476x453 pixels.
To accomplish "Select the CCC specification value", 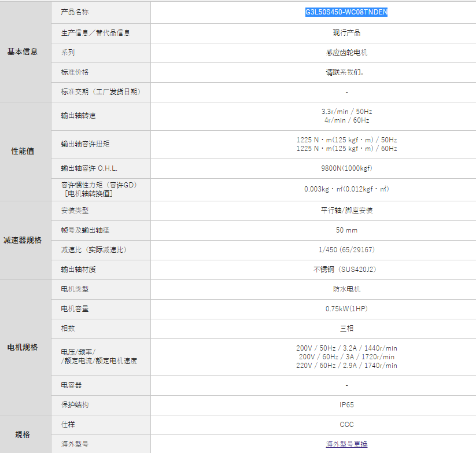I will tap(346, 425).
